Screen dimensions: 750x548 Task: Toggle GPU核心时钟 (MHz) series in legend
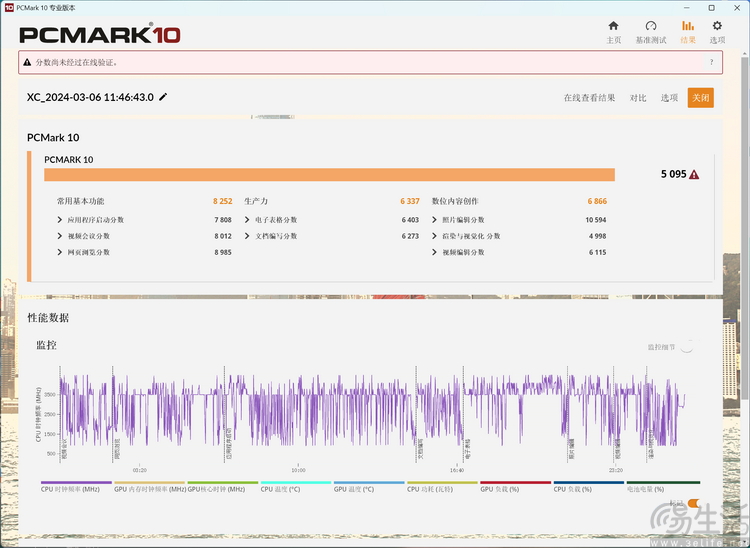point(222,486)
